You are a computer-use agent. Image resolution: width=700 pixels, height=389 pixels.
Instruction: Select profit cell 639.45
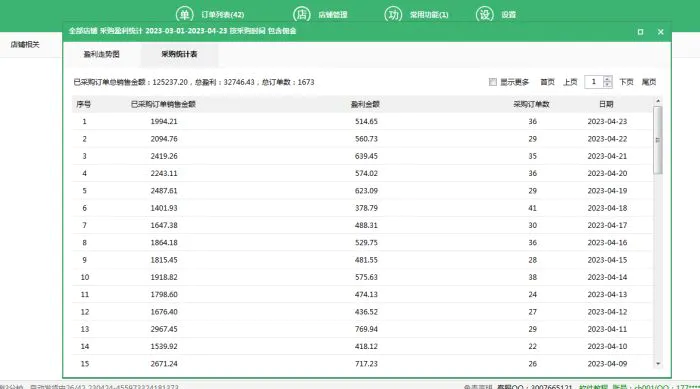(x=367, y=156)
